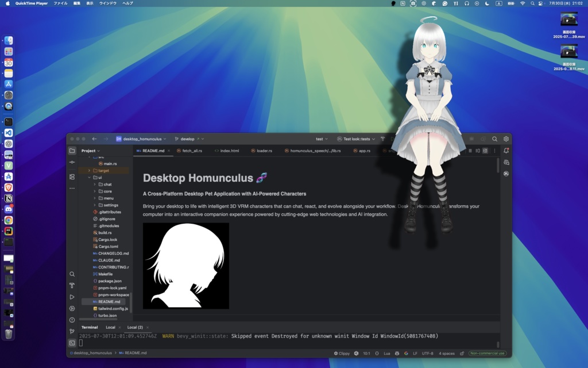Open the Problems tool window icon

click(x=72, y=320)
